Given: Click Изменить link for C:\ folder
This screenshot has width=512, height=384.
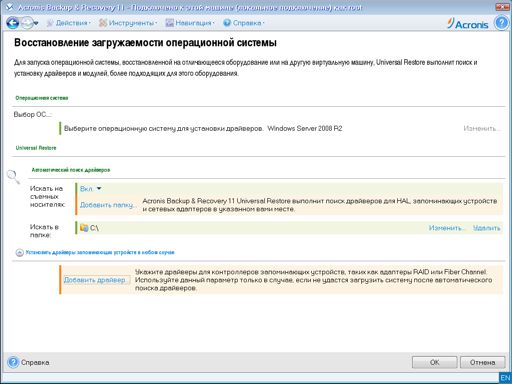Looking at the screenshot, I should point(447,228).
